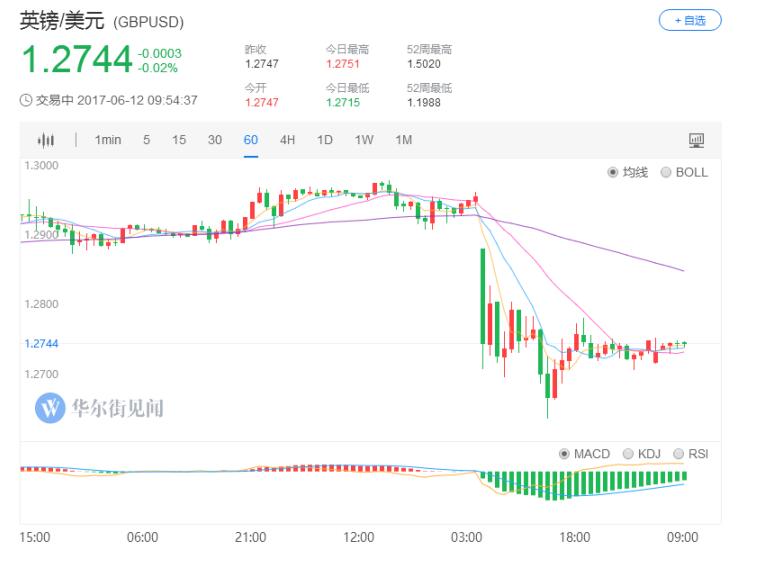The image size is (770, 567).
Task: Choose the 30 minute timeframe
Action: [215, 140]
